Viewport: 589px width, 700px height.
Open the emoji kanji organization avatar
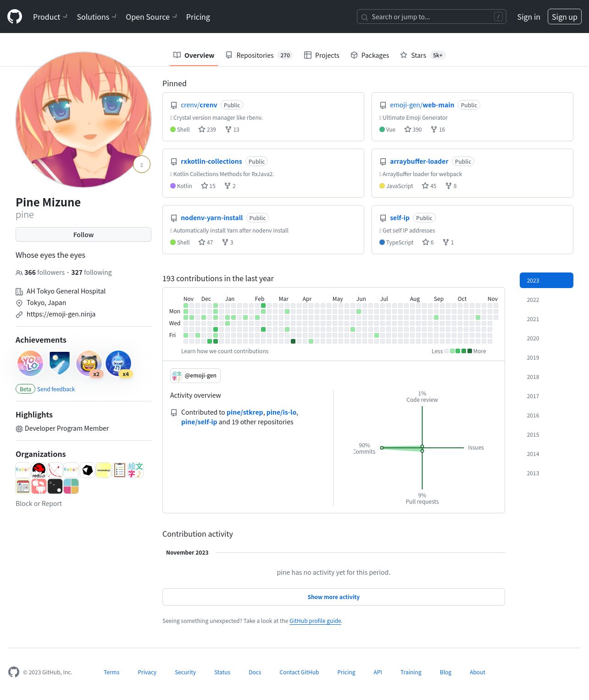(136, 470)
